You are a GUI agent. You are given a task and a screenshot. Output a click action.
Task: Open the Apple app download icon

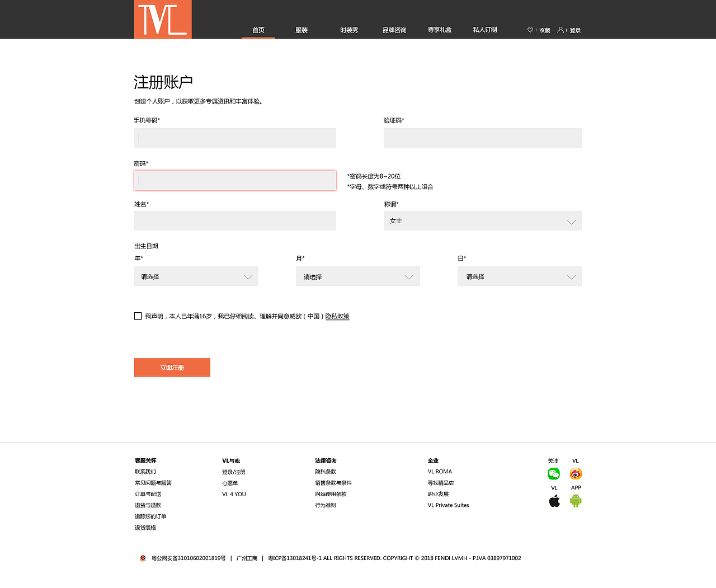pyautogui.click(x=554, y=501)
